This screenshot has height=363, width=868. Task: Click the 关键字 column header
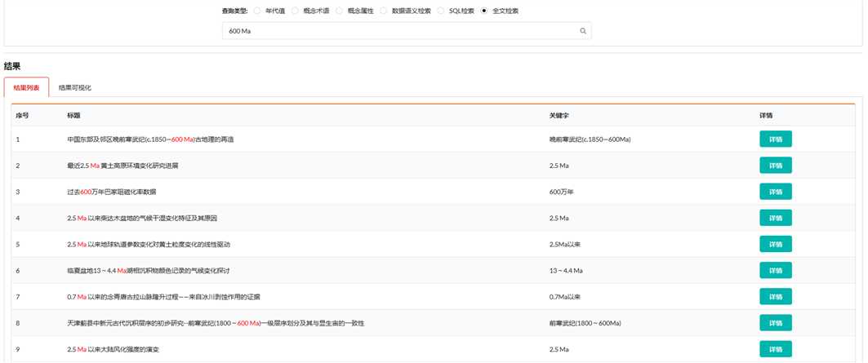pyautogui.click(x=559, y=116)
